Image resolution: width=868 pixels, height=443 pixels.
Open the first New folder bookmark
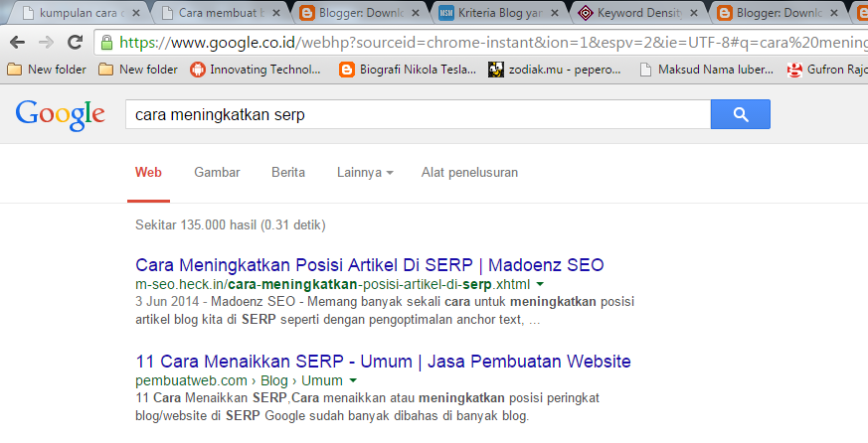pos(47,70)
